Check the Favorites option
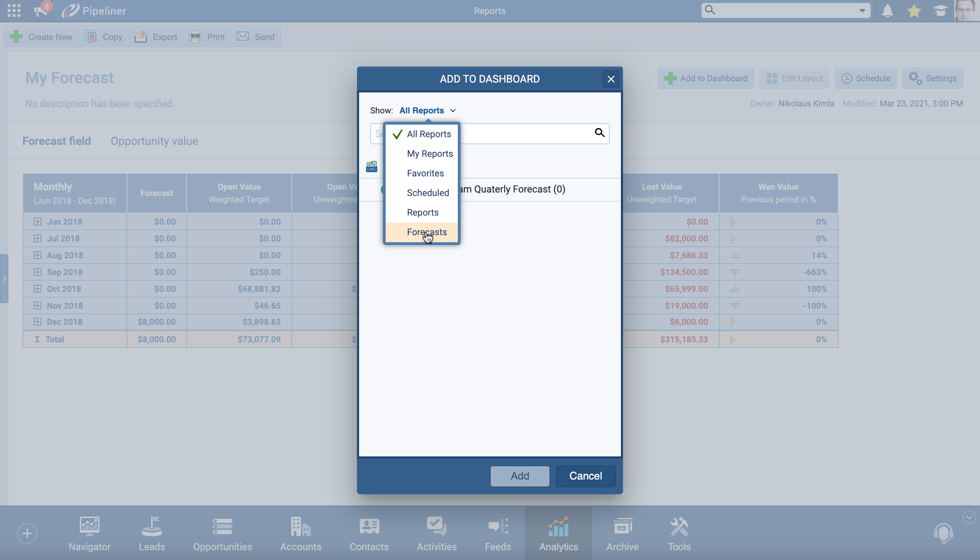Viewport: 980px width, 560px height. (425, 173)
